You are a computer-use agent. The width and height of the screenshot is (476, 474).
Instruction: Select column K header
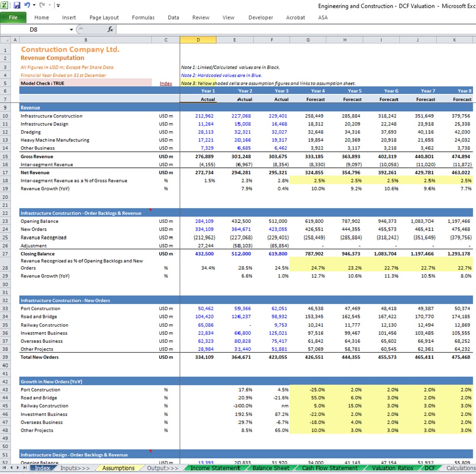tap(454, 40)
